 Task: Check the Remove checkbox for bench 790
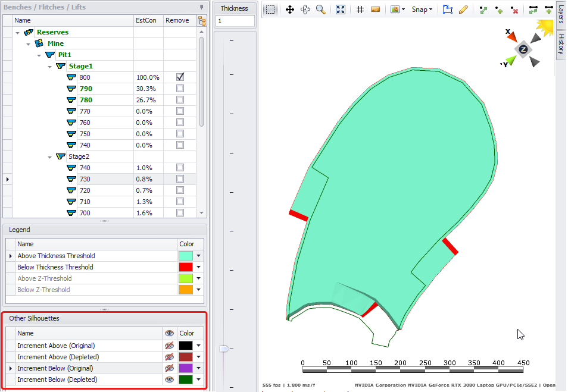(x=180, y=89)
